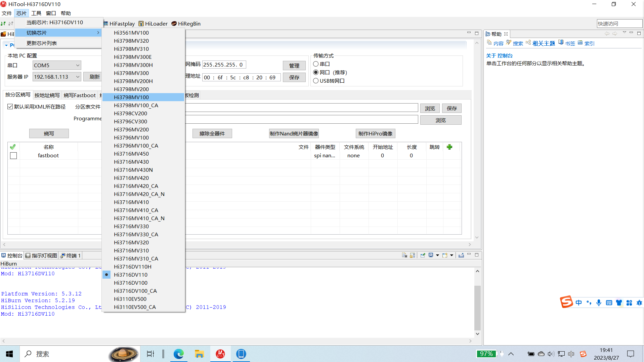Image resolution: width=644 pixels, height=362 pixels.
Task: Click the 烧写 burn button
Action: coord(49,133)
